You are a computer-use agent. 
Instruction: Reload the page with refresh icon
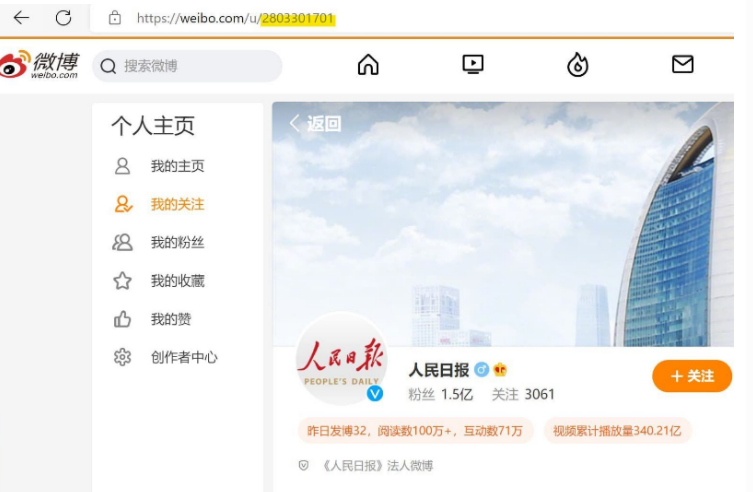tap(63, 18)
